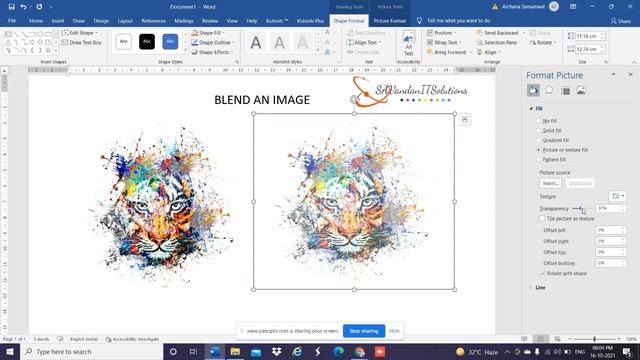The height and width of the screenshot is (360, 640).
Task: Open the Wrap Text dropdown
Action: point(444,42)
